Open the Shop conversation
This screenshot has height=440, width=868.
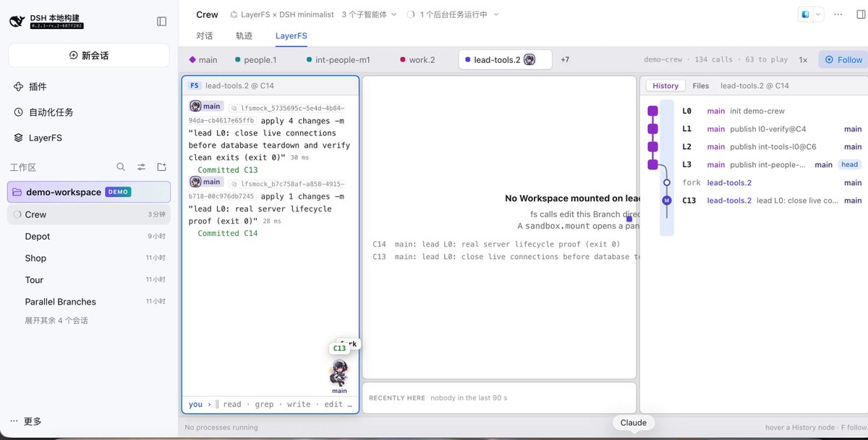[89, 258]
